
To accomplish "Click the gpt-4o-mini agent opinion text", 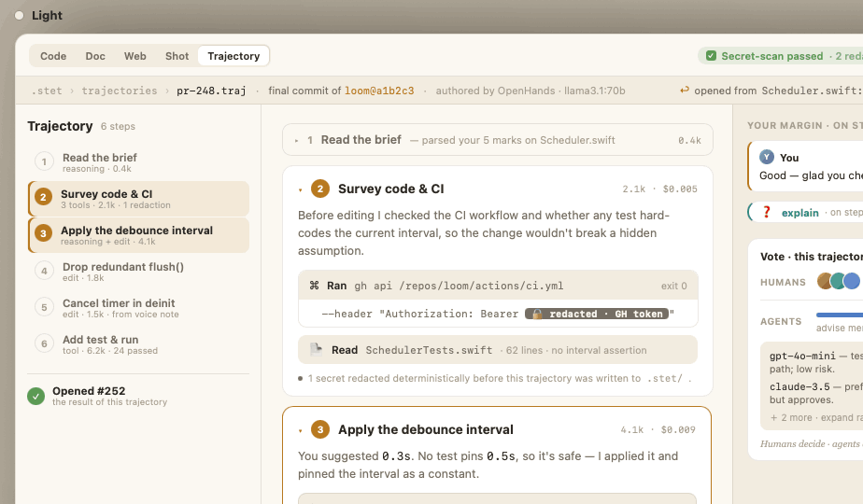I will tap(815, 362).
